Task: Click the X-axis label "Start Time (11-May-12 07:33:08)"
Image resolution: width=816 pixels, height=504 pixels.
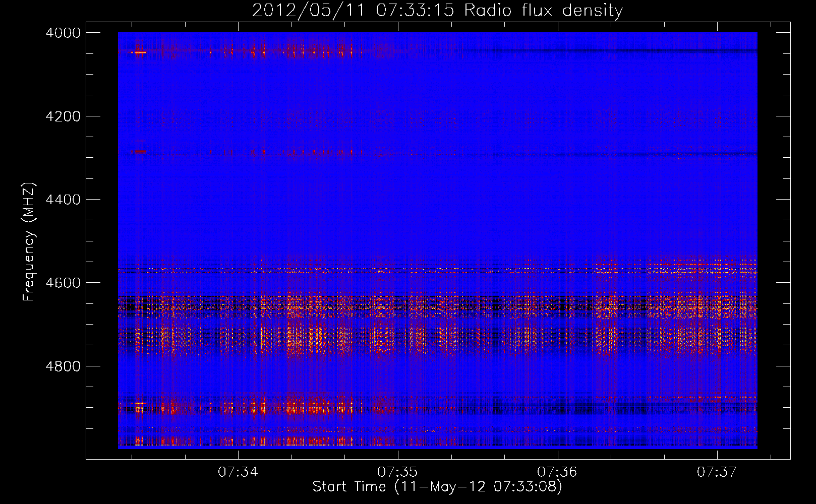Action: [437, 487]
